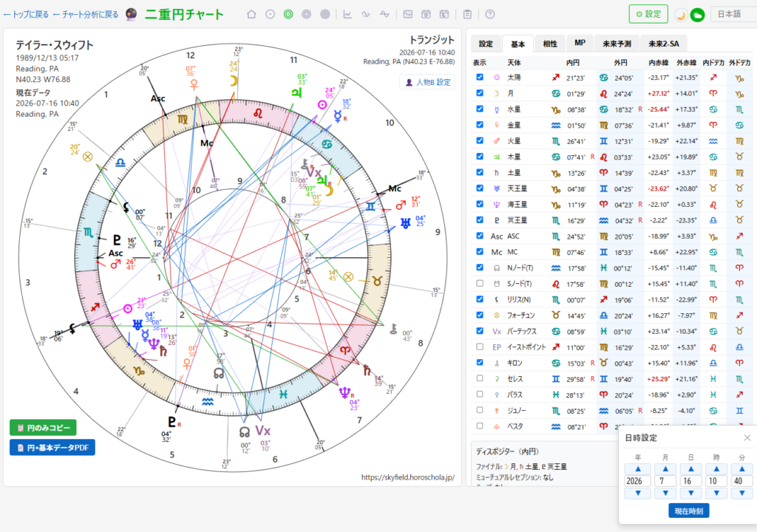Viewport: 757px width, 532px height.
Task: Select the green double circle chart icon
Action: [x=288, y=15]
